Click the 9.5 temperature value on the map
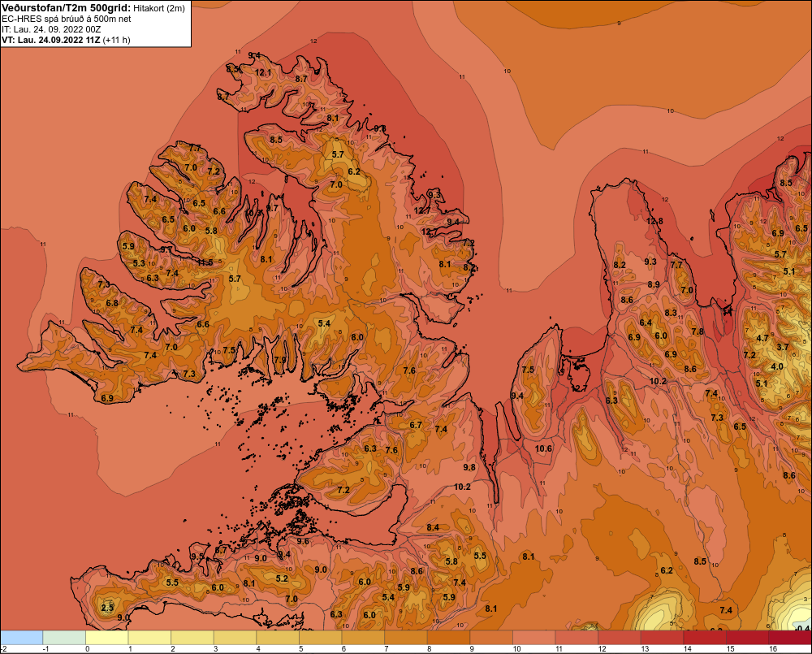 [x=198, y=557]
